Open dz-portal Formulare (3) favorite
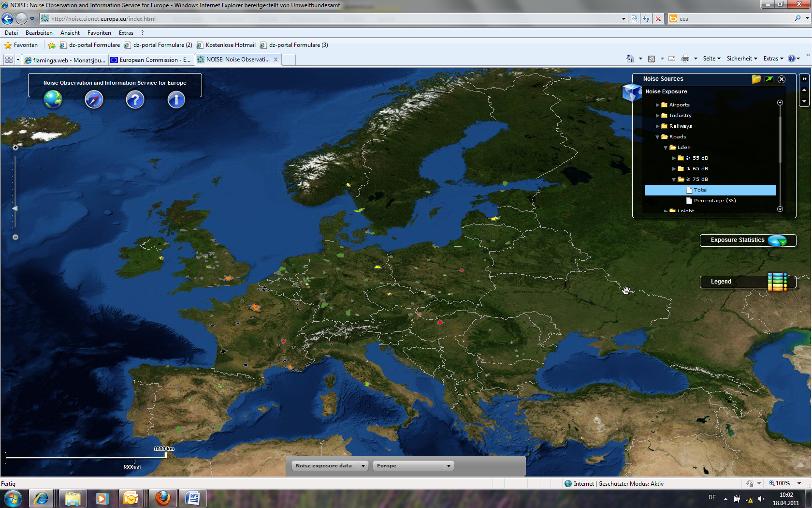The height and width of the screenshot is (508, 812). 294,45
